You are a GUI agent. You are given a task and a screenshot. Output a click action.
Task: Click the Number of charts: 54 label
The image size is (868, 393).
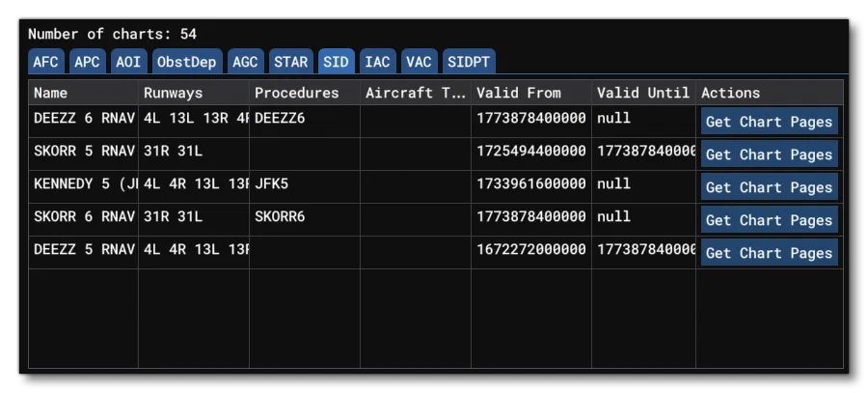click(x=113, y=34)
